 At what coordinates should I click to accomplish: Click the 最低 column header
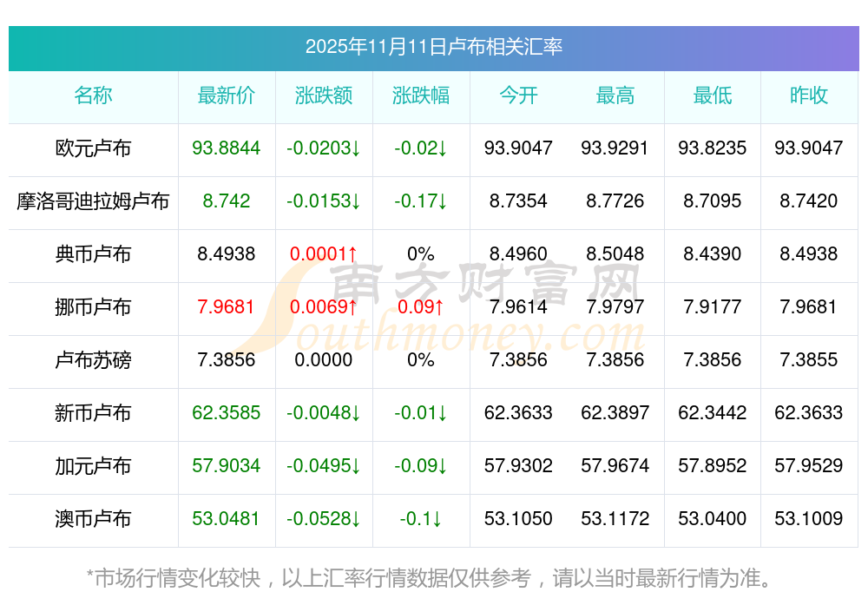coord(713,95)
